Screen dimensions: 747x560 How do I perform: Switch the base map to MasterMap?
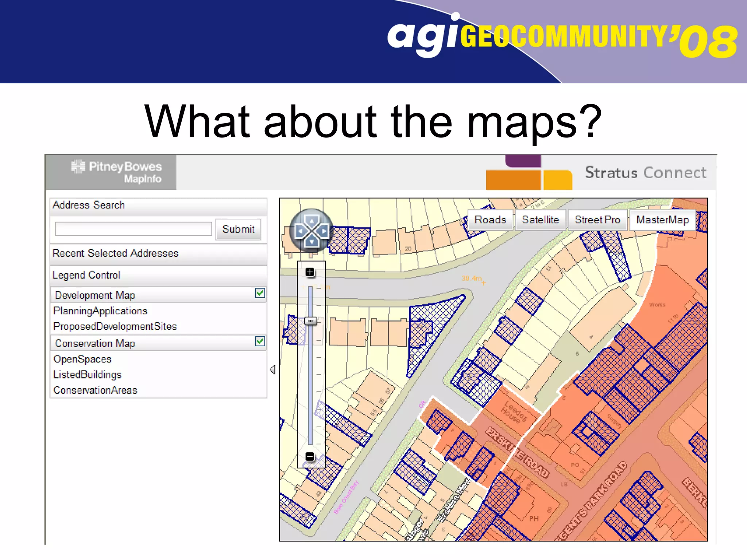point(662,220)
